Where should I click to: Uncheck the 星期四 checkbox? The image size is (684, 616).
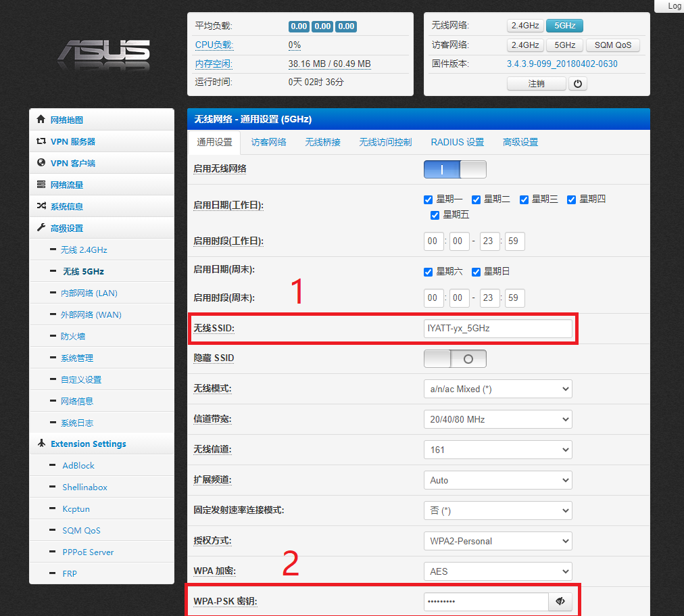click(571, 199)
